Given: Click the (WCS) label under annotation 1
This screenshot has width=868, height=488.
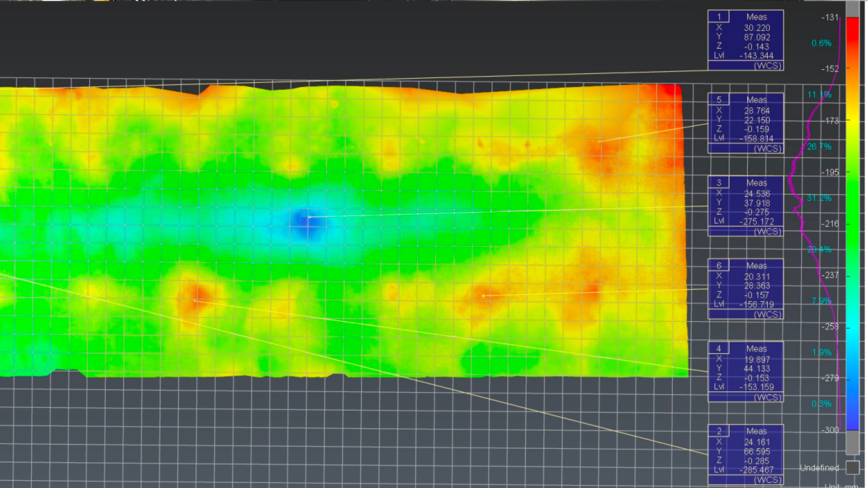Looking at the screenshot, I should pyautogui.click(x=768, y=65).
